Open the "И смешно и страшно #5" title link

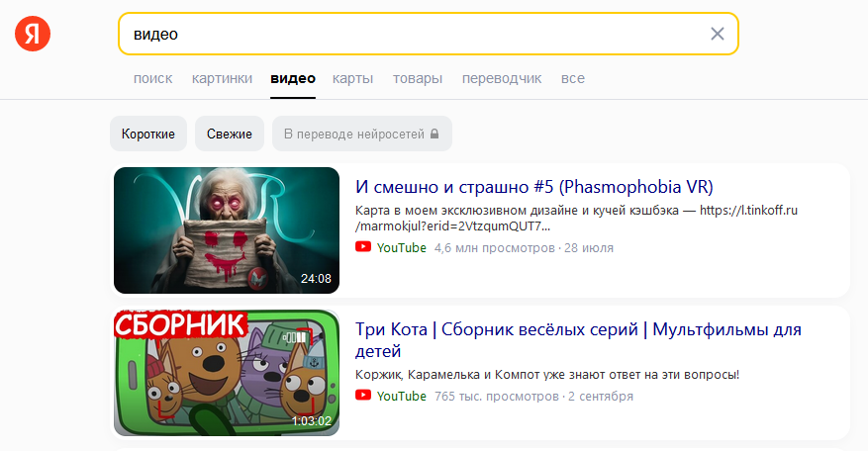534,187
